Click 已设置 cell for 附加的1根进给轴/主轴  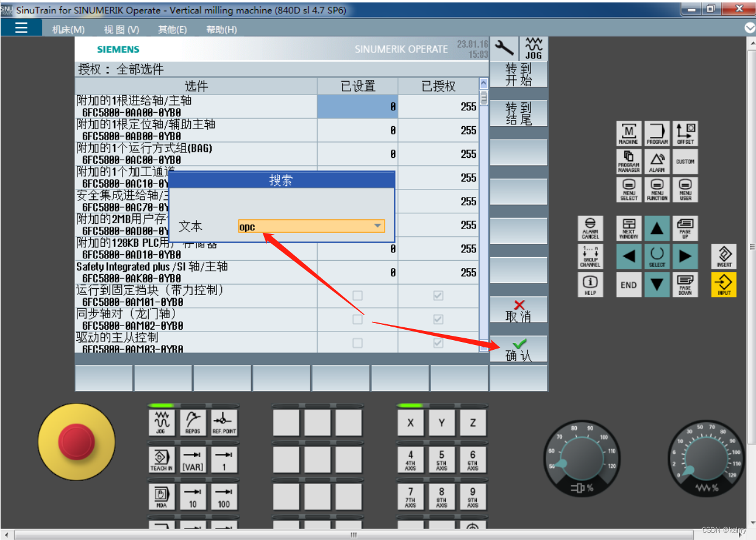[357, 106]
